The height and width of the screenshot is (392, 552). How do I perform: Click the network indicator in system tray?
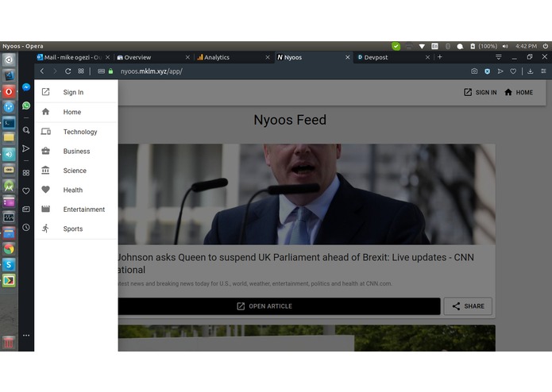tap(422, 46)
